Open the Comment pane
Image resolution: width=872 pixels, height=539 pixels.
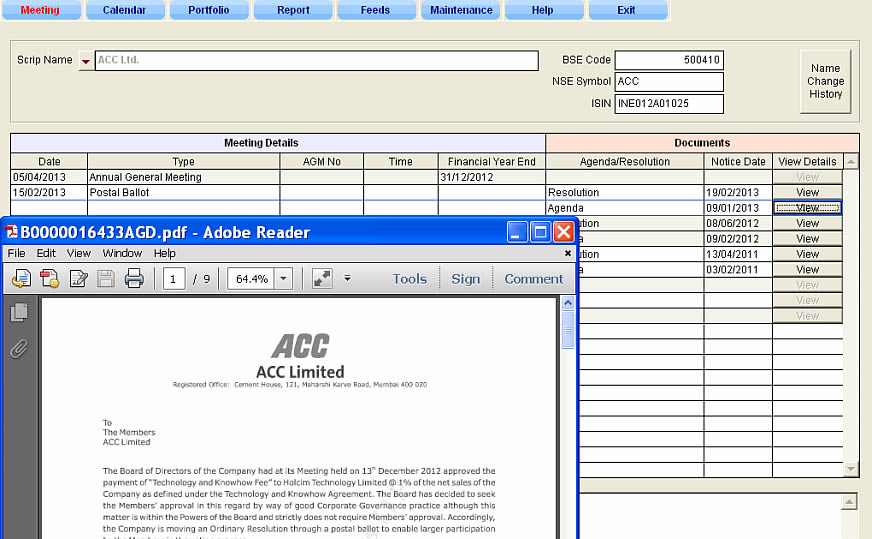tap(533, 279)
